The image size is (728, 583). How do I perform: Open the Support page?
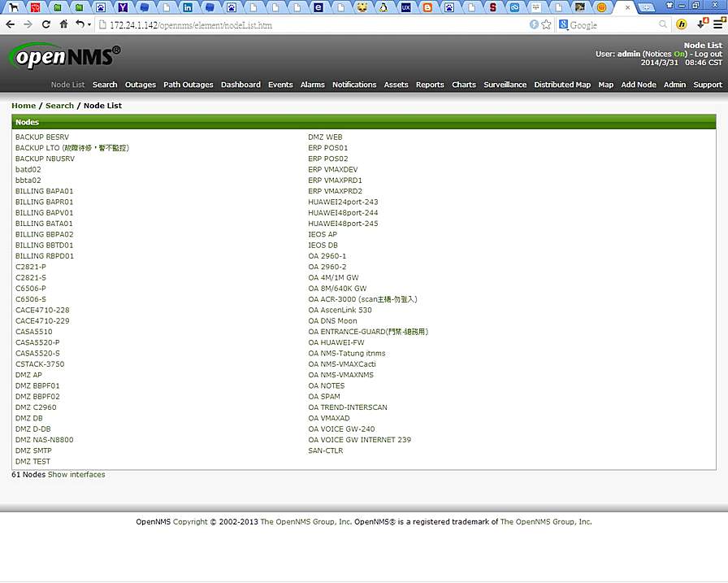coord(708,85)
